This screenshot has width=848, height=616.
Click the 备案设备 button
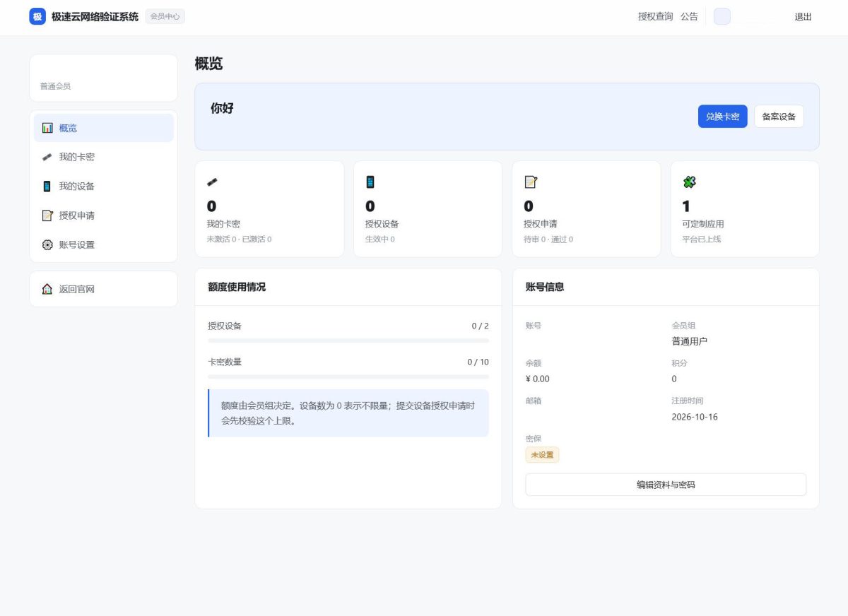coord(779,117)
